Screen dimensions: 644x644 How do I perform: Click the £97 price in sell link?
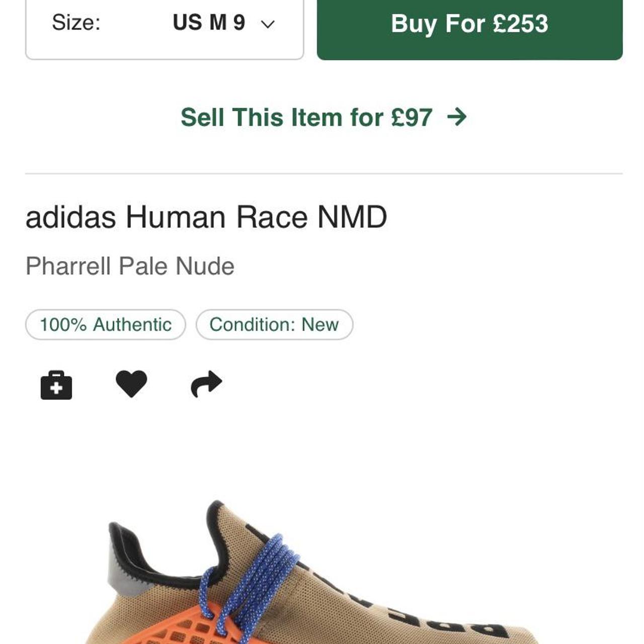412,117
